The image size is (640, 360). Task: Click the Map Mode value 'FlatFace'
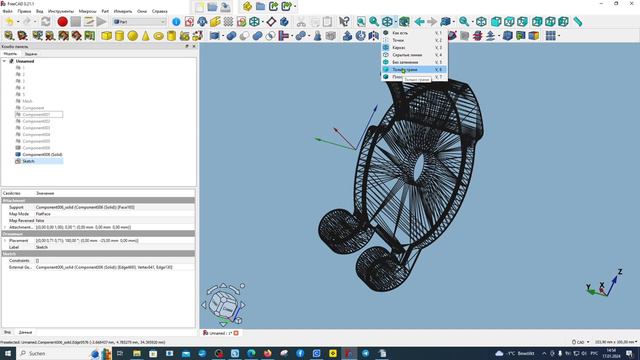(x=43, y=214)
